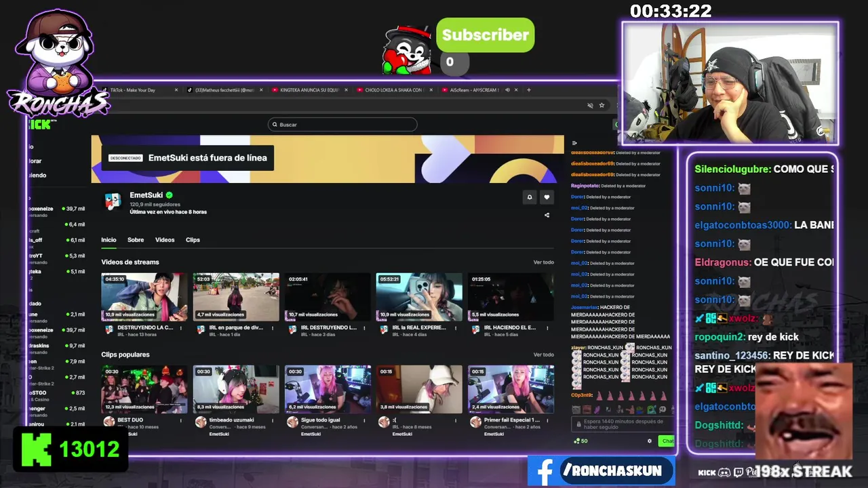Close the KINGTEKA ANUNCIA tab

[346, 90]
